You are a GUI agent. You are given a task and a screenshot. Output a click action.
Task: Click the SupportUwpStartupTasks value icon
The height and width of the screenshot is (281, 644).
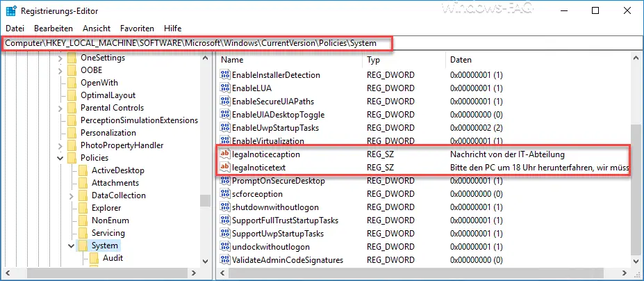[225, 233]
